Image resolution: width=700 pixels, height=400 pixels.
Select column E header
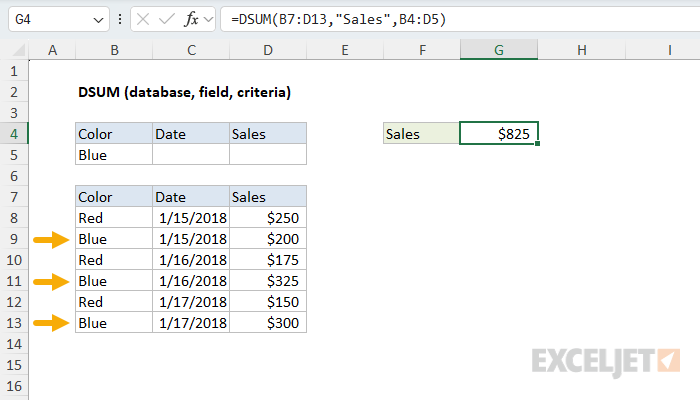point(345,50)
